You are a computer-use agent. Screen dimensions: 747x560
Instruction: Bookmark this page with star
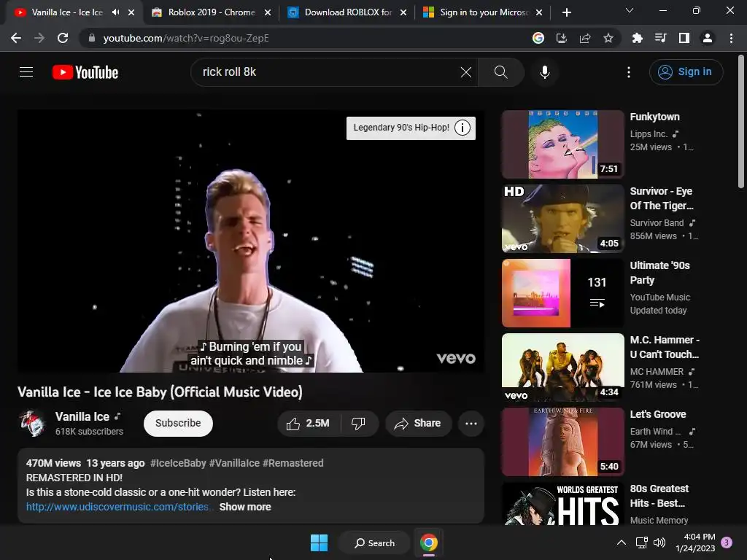tap(608, 38)
